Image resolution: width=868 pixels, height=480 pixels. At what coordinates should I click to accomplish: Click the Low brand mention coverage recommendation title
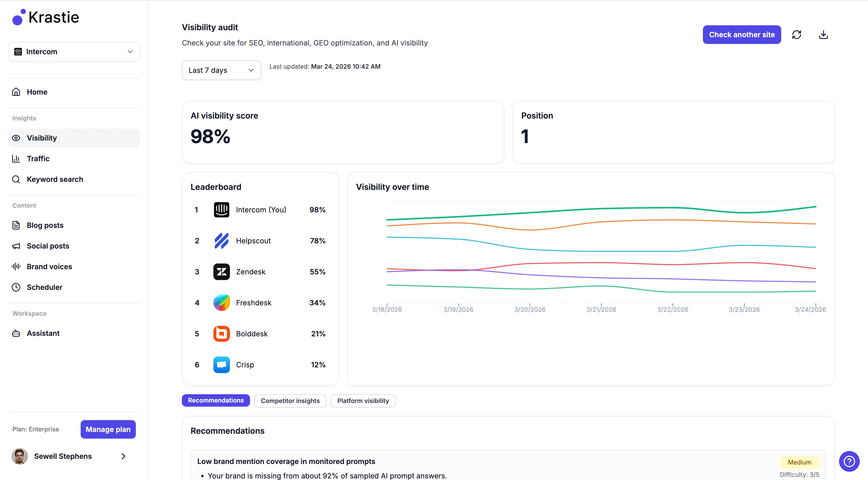[x=286, y=461]
